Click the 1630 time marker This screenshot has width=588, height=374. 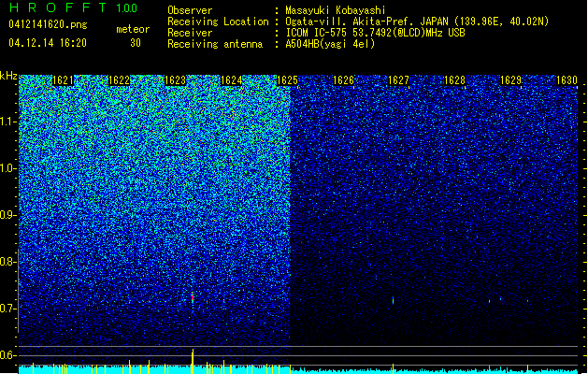coord(566,80)
